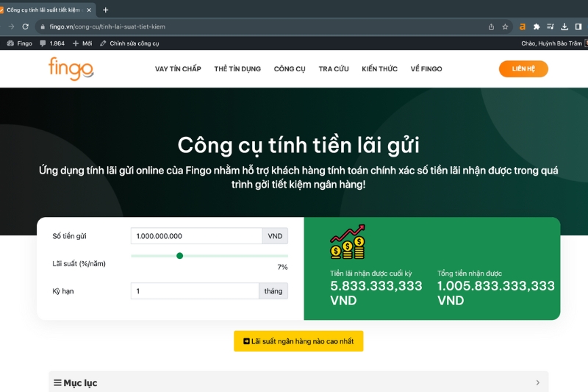This screenshot has width=588, height=392.
Task: Open the 1.864 comments admin item
Action: click(x=52, y=43)
